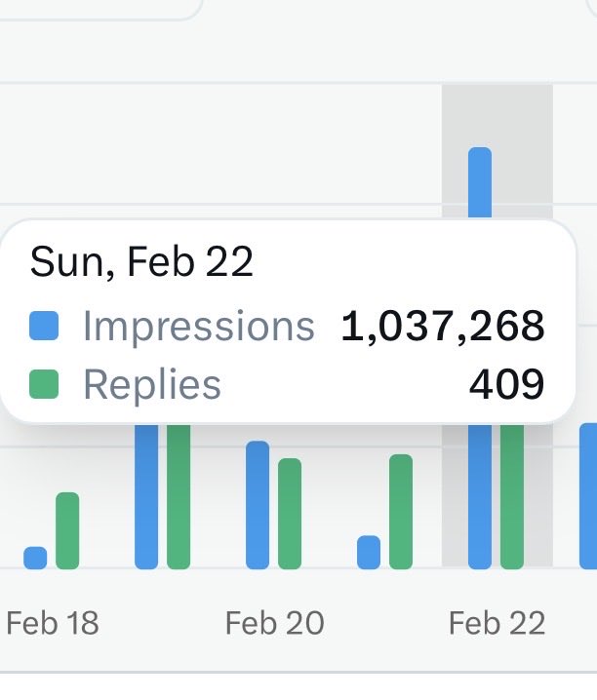Click the blue Impressions bar for Feb 19
This screenshot has height=700, width=597.
[x=146, y=496]
